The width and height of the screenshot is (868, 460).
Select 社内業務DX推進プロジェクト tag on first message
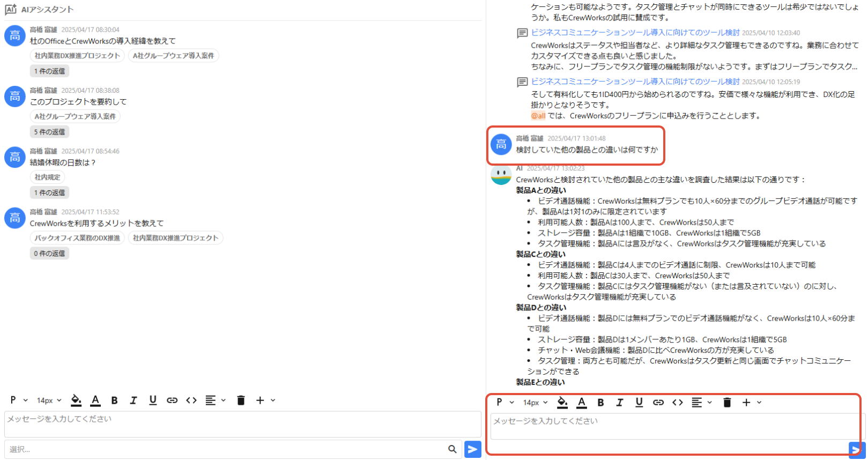click(x=77, y=56)
